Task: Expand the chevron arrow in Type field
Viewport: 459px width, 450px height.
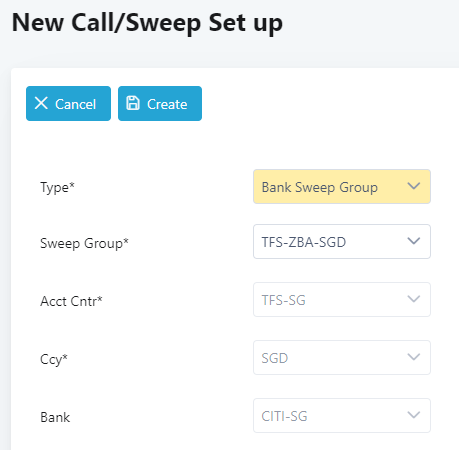Action: [414, 186]
